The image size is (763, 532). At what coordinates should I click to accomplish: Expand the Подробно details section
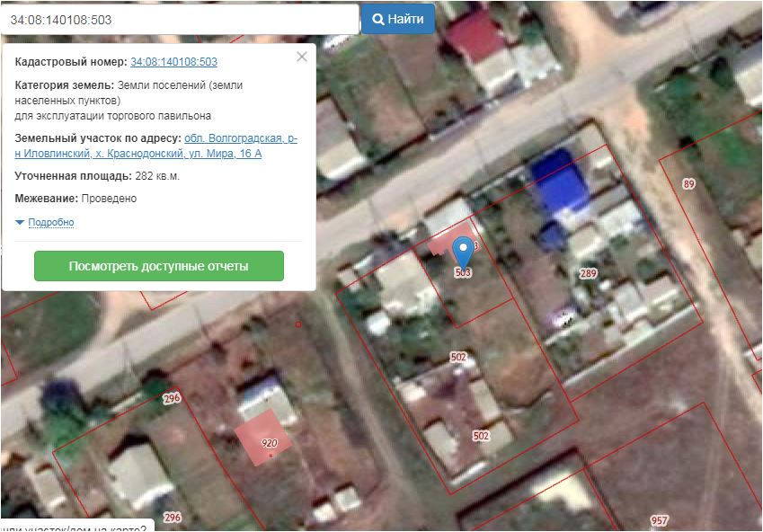[50, 222]
